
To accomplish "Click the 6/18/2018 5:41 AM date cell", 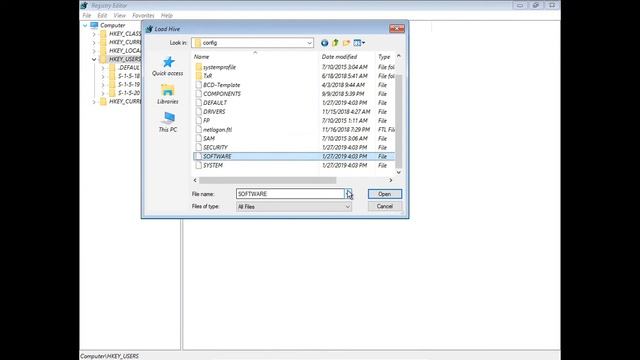I will [344, 76].
